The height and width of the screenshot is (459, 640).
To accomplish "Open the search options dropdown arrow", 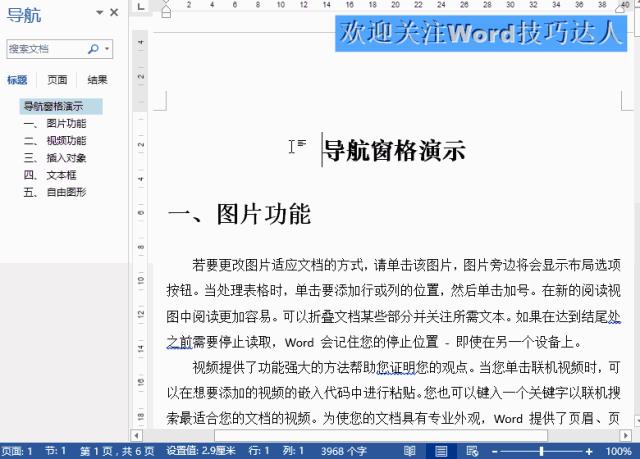I will pyautogui.click(x=107, y=49).
